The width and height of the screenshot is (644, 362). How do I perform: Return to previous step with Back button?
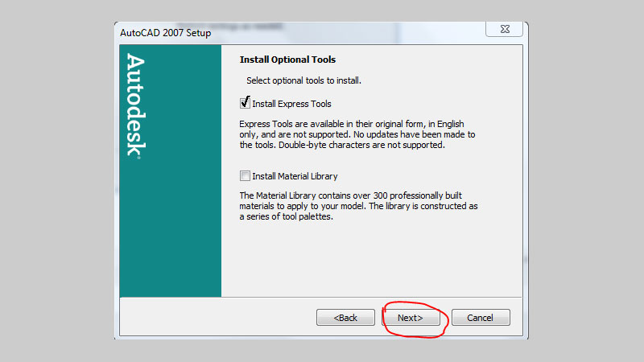pyautogui.click(x=345, y=318)
